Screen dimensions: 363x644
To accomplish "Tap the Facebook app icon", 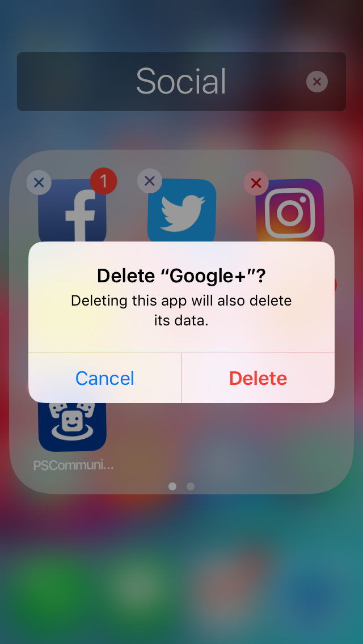I will pyautogui.click(x=72, y=210).
